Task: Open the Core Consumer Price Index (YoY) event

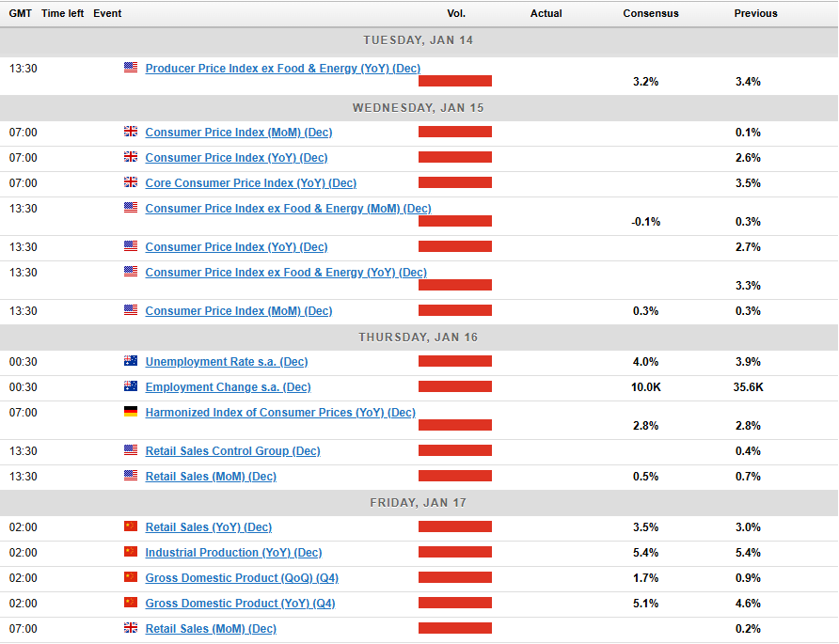Action: tap(250, 183)
